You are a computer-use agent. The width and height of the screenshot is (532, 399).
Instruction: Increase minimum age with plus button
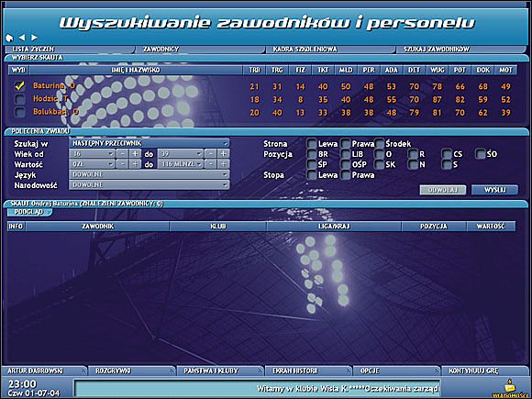tap(135, 154)
